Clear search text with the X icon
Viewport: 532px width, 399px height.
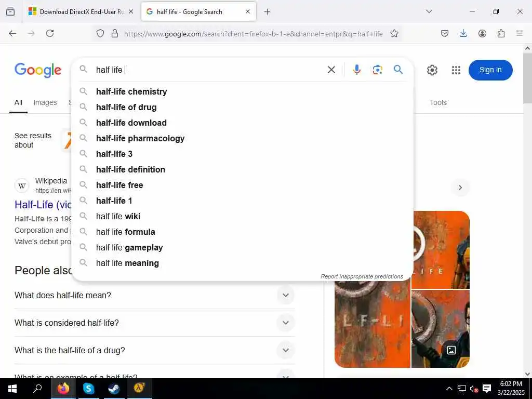pos(331,70)
